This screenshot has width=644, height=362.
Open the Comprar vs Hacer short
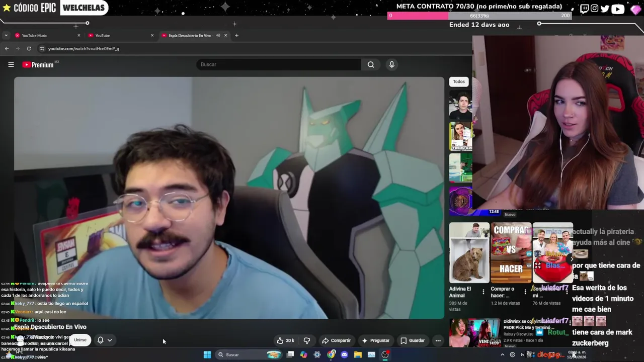click(x=511, y=253)
